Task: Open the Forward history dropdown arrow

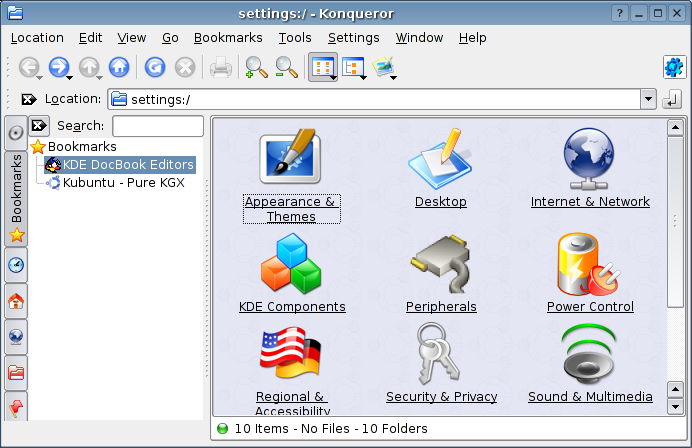Action: [x=69, y=78]
